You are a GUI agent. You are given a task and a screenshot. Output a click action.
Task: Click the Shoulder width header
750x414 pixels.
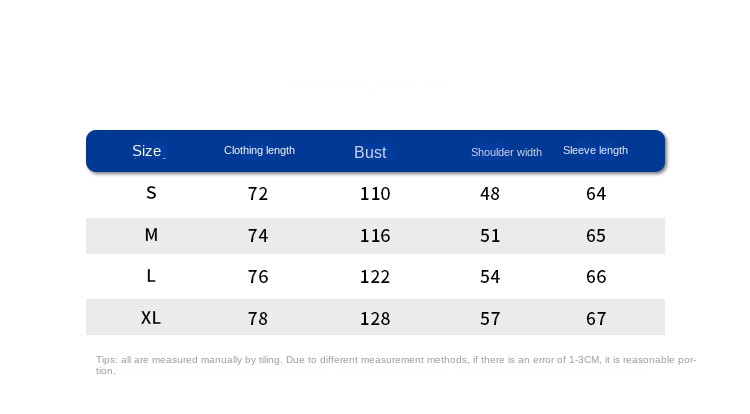pyautogui.click(x=506, y=152)
